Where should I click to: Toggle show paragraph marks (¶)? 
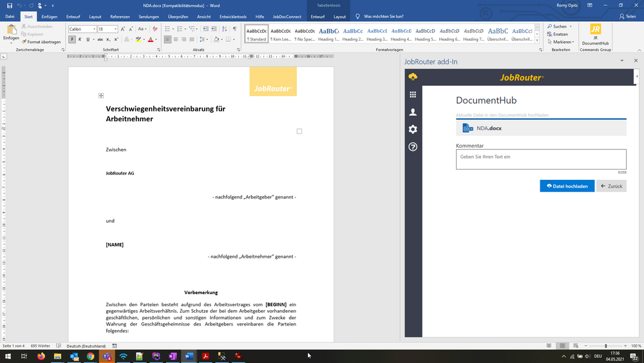[x=234, y=29]
